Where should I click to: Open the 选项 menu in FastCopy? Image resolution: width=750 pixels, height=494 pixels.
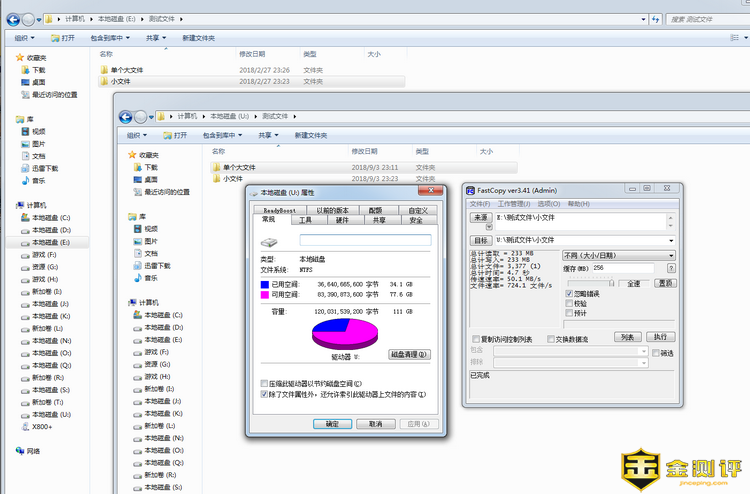pyautogui.click(x=548, y=203)
